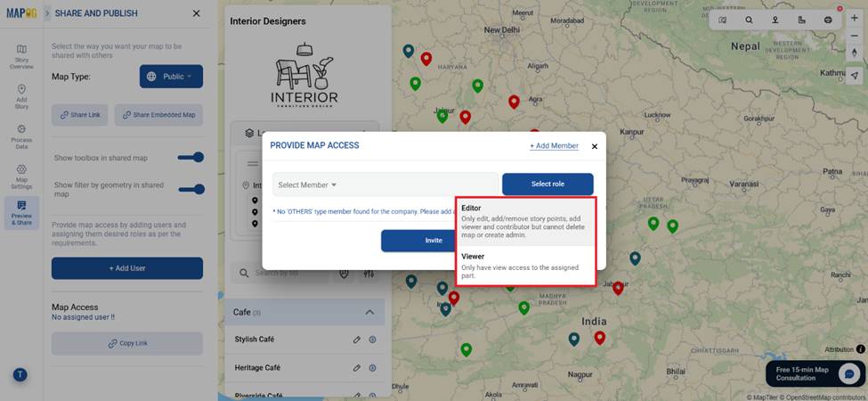Image resolution: width=868 pixels, height=401 pixels.
Task: Click the edit pencil for Stylish Café
Action: click(357, 340)
